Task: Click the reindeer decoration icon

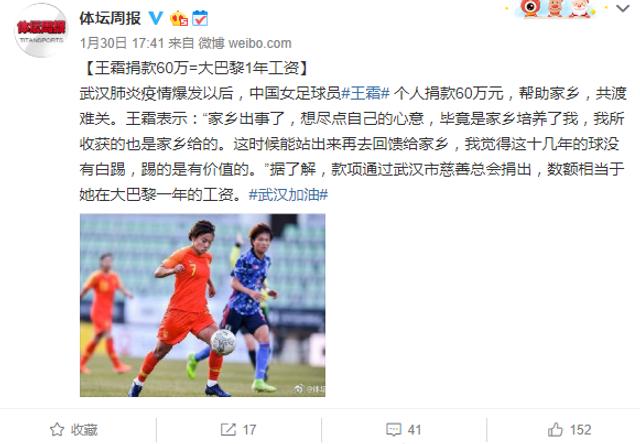Action: click(555, 8)
